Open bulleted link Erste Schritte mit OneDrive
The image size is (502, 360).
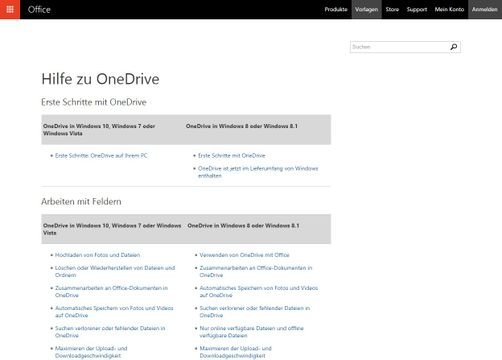point(232,156)
